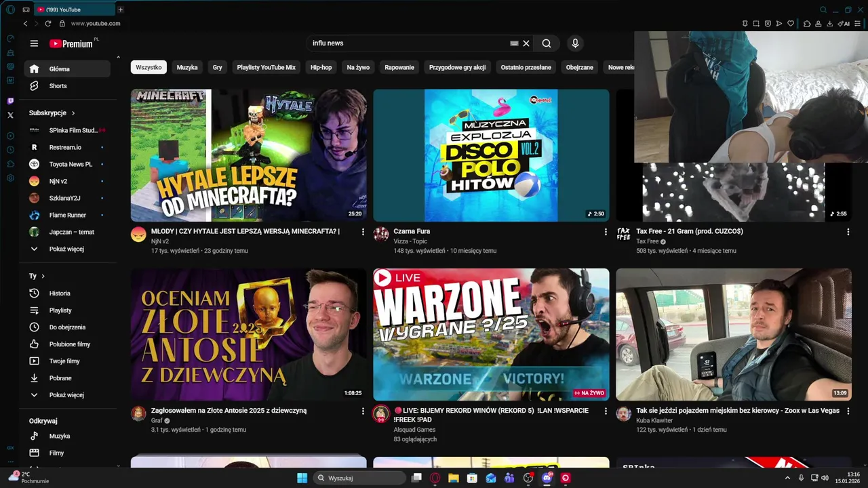Open the YouTube hamburger guide menu
The image size is (868, 488).
[x=34, y=43]
